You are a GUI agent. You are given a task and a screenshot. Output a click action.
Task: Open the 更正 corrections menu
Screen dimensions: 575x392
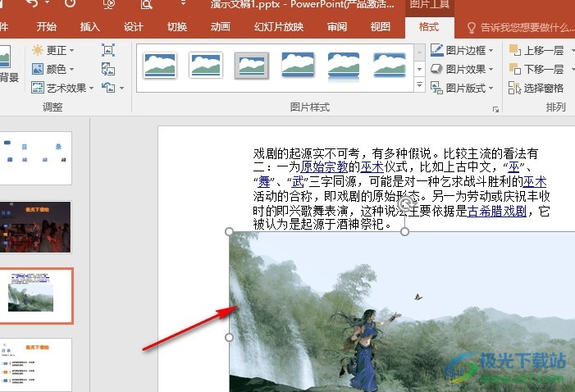click(52, 50)
